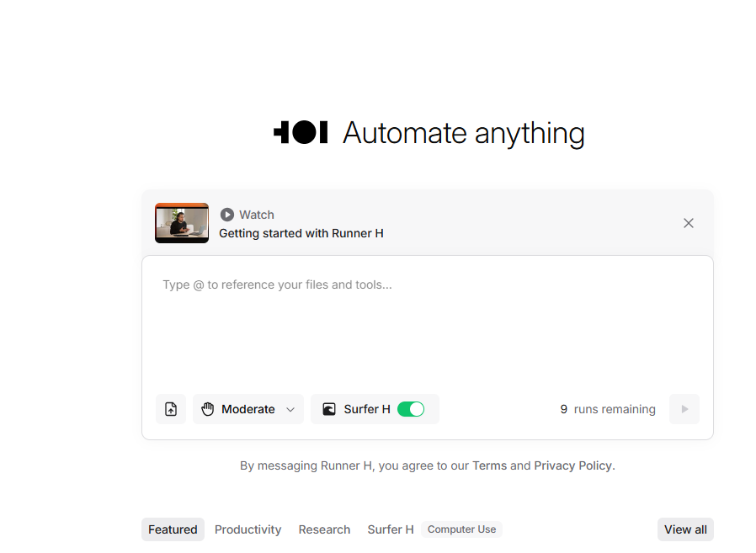The width and height of the screenshot is (756, 553).
Task: Toggle the Surfer H switch off
Action: 411,409
